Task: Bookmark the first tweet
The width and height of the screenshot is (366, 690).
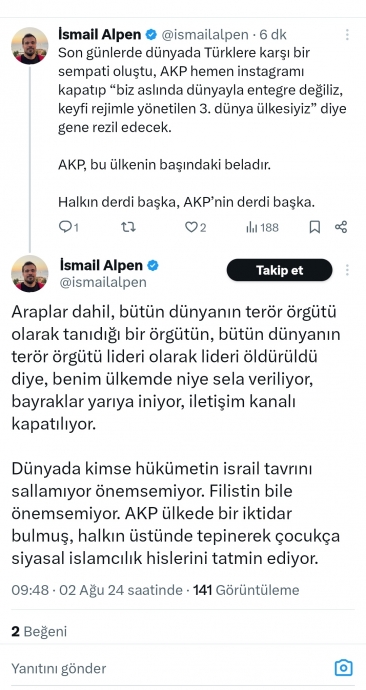Action: coord(315,227)
